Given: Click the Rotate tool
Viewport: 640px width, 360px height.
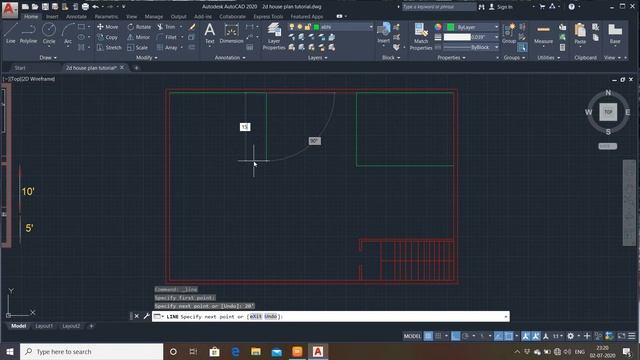Looking at the screenshot, I should (x=139, y=27).
